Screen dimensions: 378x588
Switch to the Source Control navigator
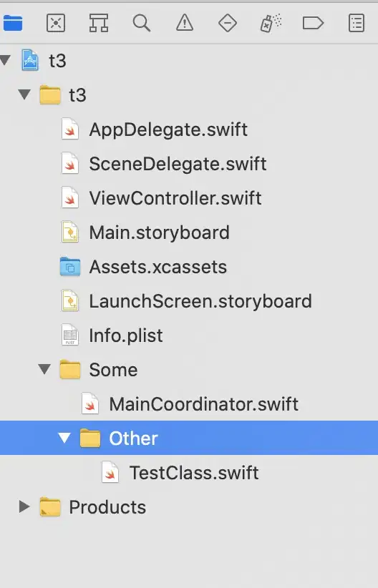[x=56, y=24]
